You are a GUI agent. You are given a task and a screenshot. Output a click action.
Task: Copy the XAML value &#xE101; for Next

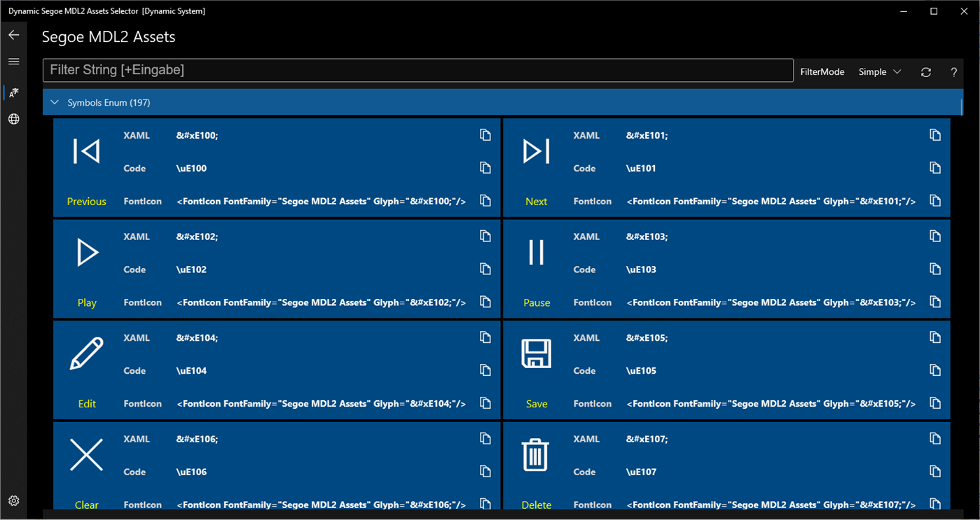tap(934, 135)
